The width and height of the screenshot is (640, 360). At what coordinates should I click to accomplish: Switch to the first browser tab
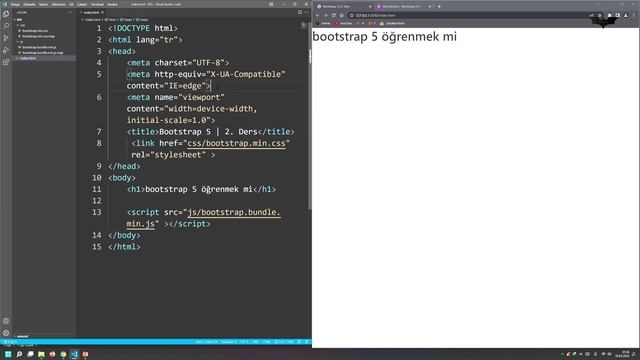[344, 7]
